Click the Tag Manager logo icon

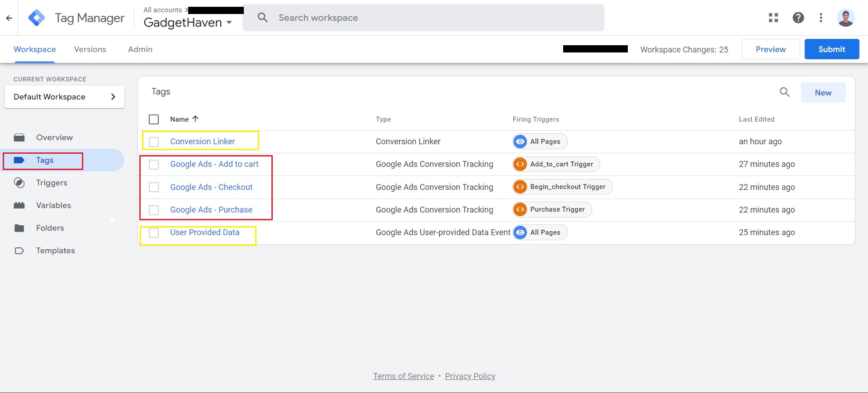pyautogui.click(x=37, y=18)
